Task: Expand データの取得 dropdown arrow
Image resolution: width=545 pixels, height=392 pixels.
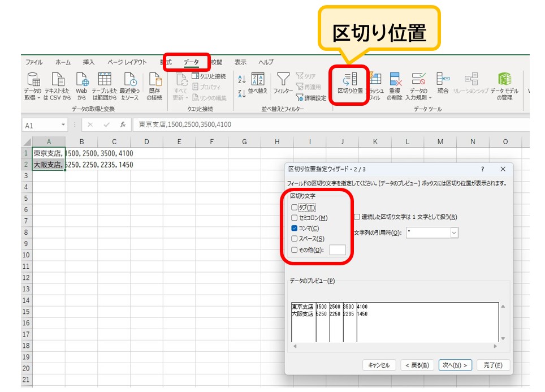Action: 38,98
